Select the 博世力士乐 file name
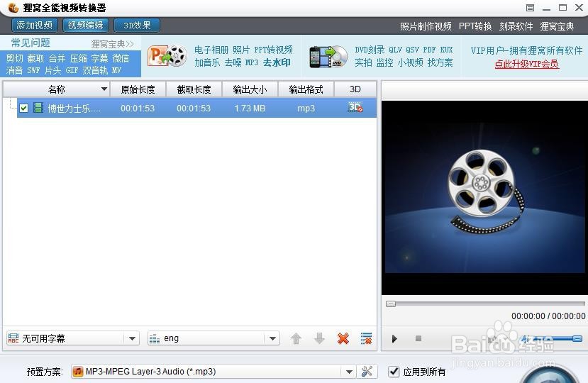Screen dimensions: 588x383 tap(74, 109)
